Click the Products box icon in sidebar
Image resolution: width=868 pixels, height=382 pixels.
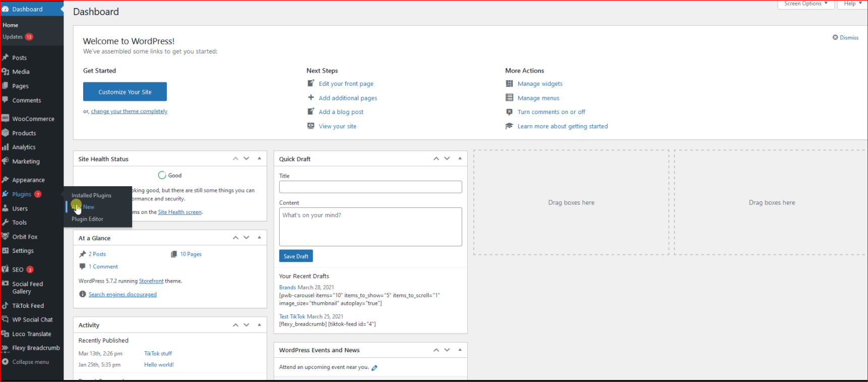point(6,133)
